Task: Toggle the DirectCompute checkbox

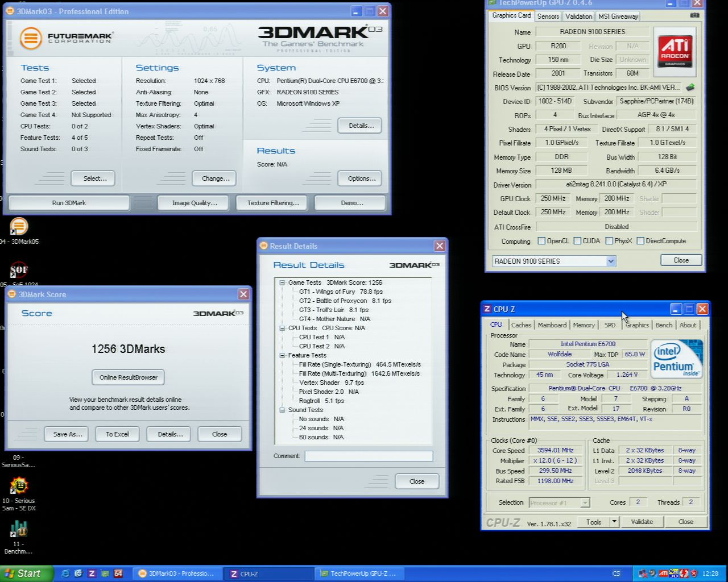Action: 640,241
